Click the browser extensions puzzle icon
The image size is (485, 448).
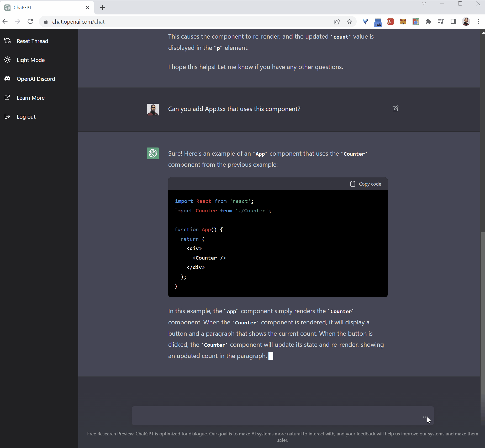(x=428, y=22)
